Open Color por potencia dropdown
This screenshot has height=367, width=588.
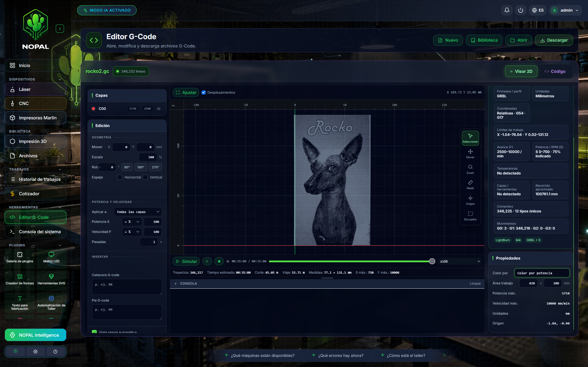pos(542,273)
